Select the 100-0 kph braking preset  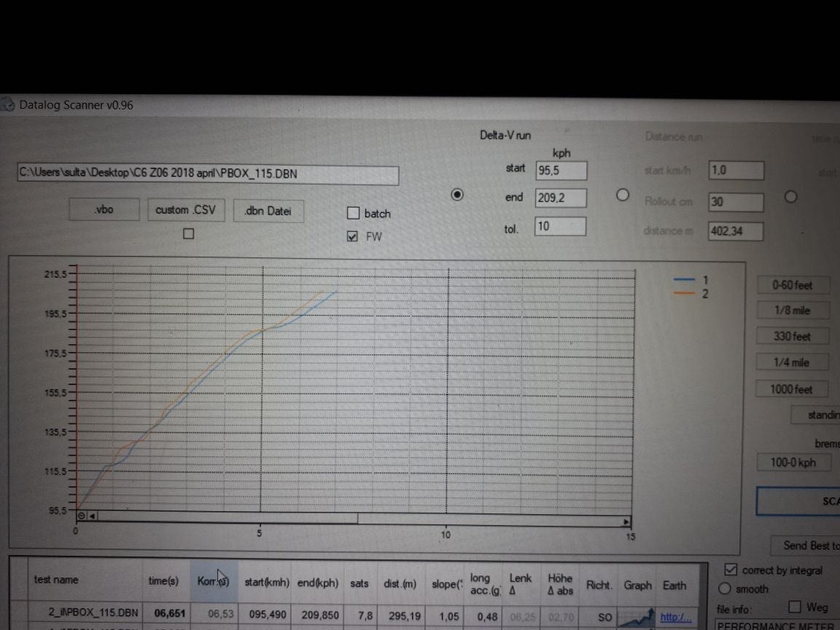click(x=793, y=462)
